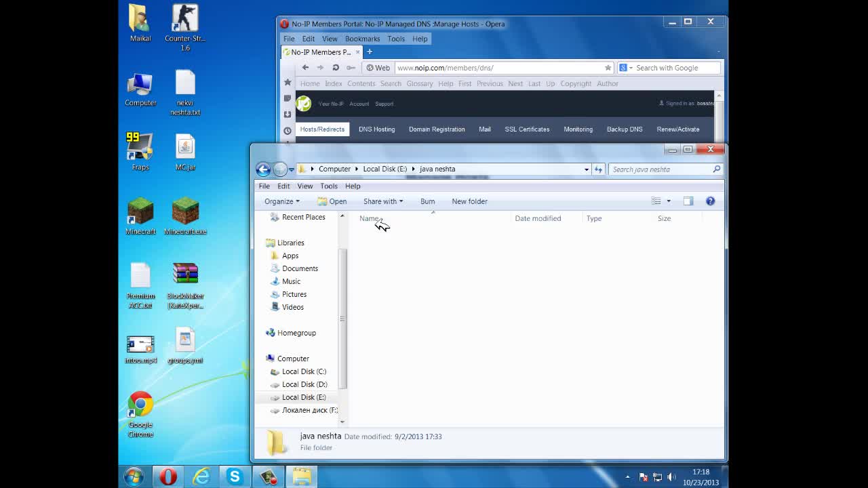Open Opera from the taskbar
The image size is (868, 488).
(x=167, y=476)
